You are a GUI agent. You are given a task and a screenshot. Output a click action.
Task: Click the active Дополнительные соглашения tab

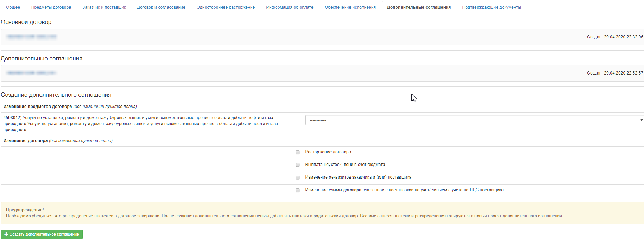coord(419,7)
